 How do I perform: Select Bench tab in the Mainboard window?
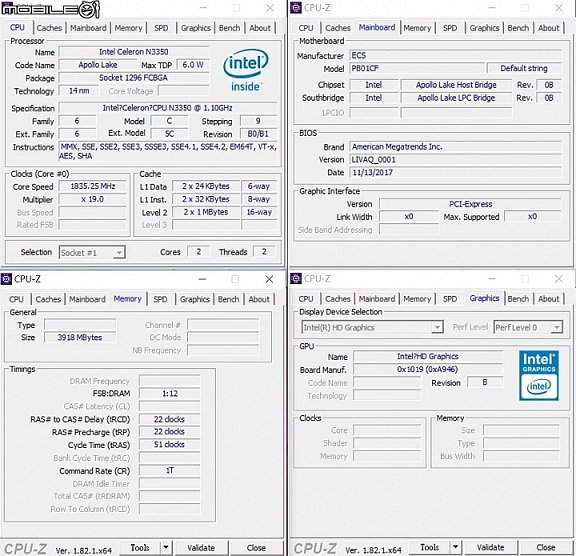[518, 28]
